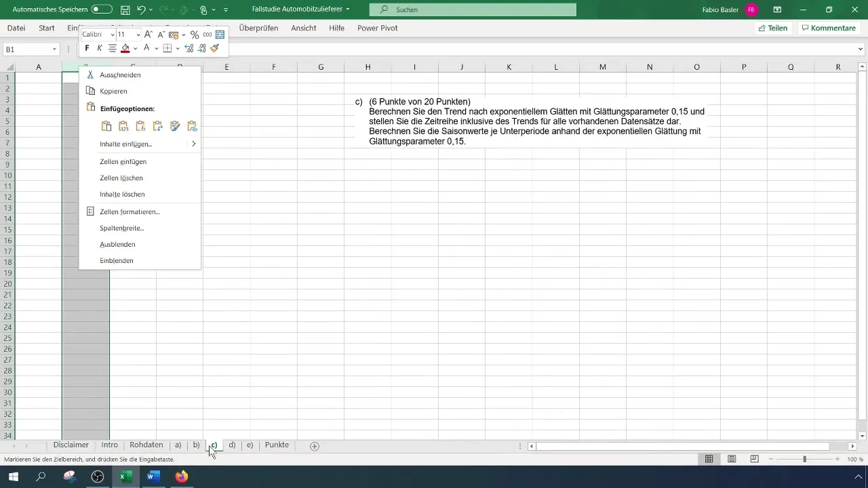868x488 pixels.
Task: Click the first paste option icon (Einfügen)
Action: point(106,126)
